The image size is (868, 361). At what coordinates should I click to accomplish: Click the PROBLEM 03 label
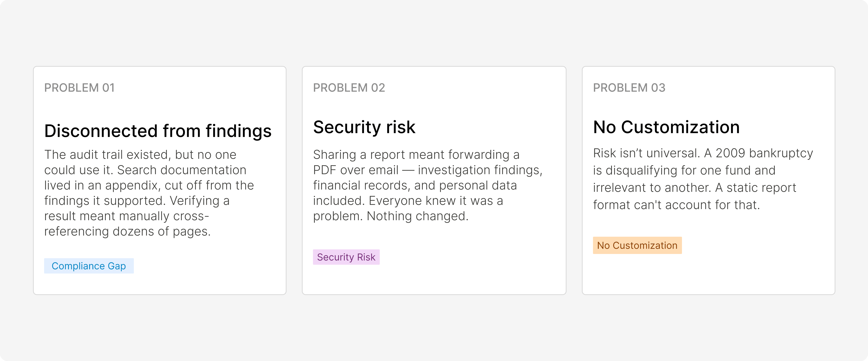[629, 88]
